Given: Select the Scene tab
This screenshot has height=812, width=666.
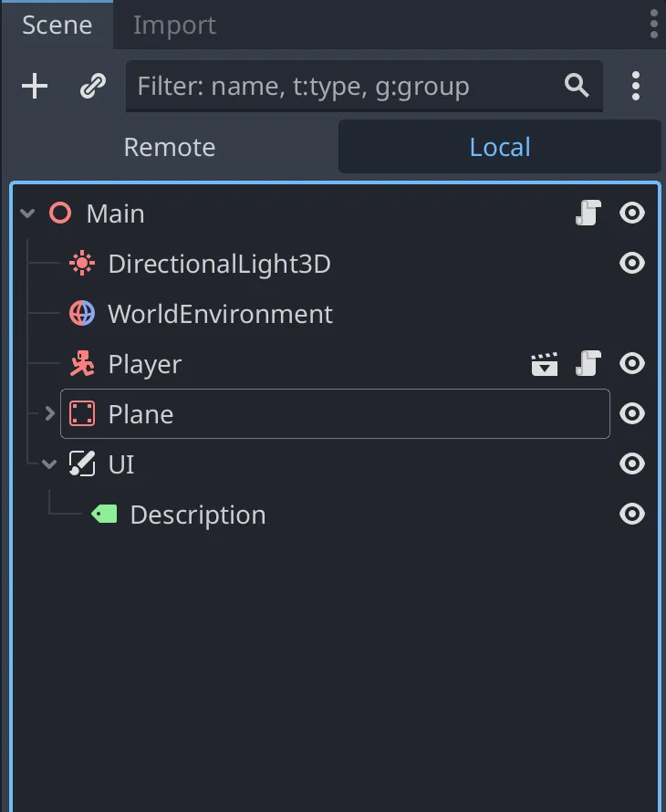Looking at the screenshot, I should tap(57, 25).
